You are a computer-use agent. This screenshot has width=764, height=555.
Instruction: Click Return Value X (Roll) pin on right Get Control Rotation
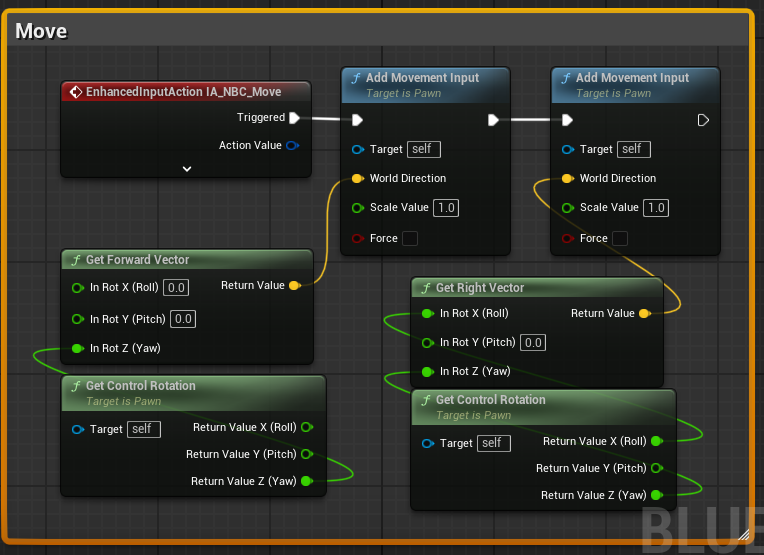click(657, 441)
